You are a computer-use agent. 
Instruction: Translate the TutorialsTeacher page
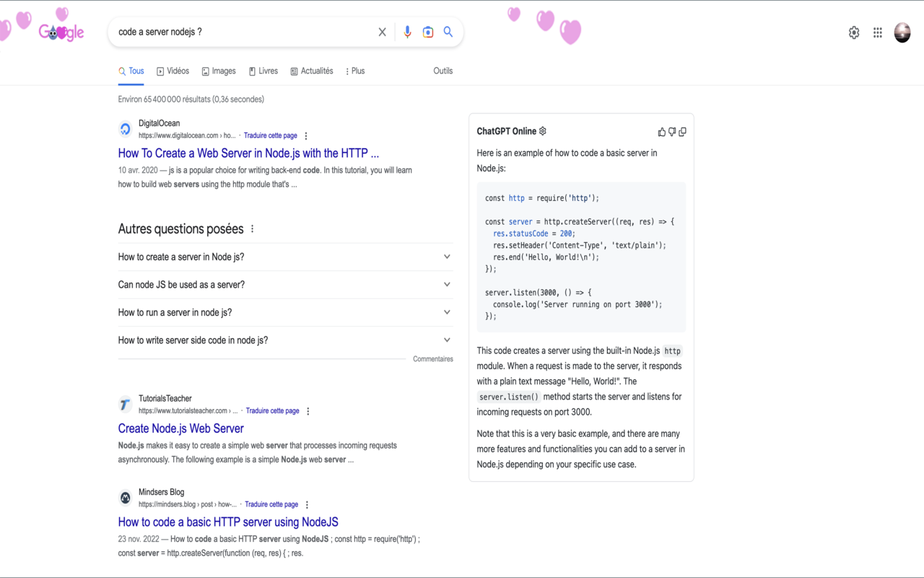tap(273, 411)
